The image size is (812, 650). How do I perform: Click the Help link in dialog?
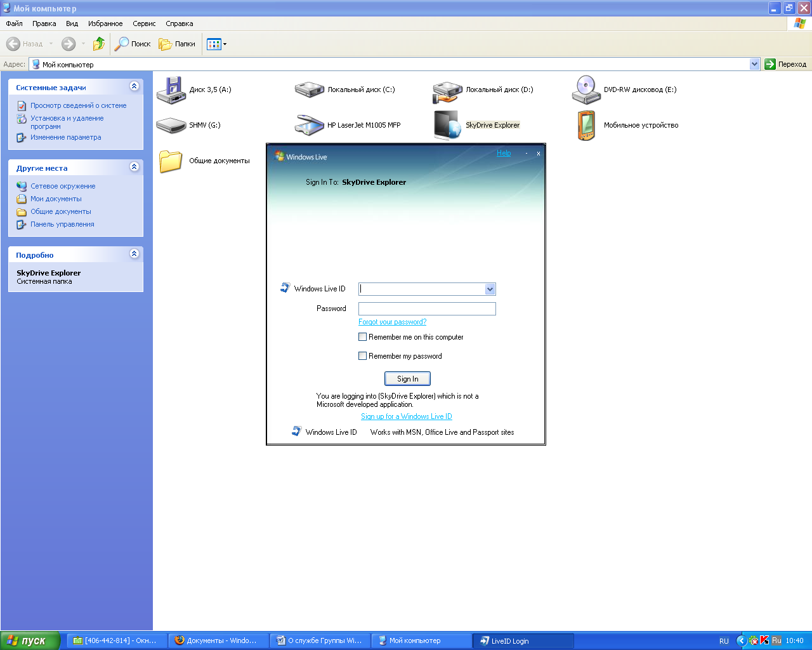point(504,153)
